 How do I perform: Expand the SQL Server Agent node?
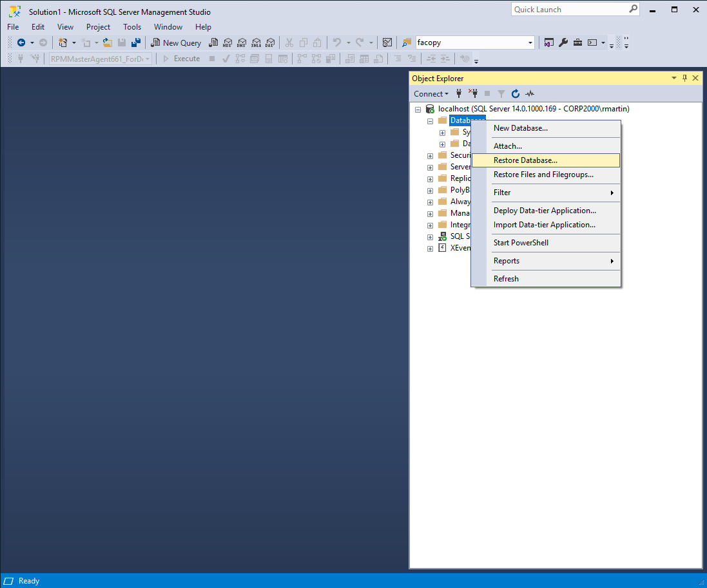point(430,237)
